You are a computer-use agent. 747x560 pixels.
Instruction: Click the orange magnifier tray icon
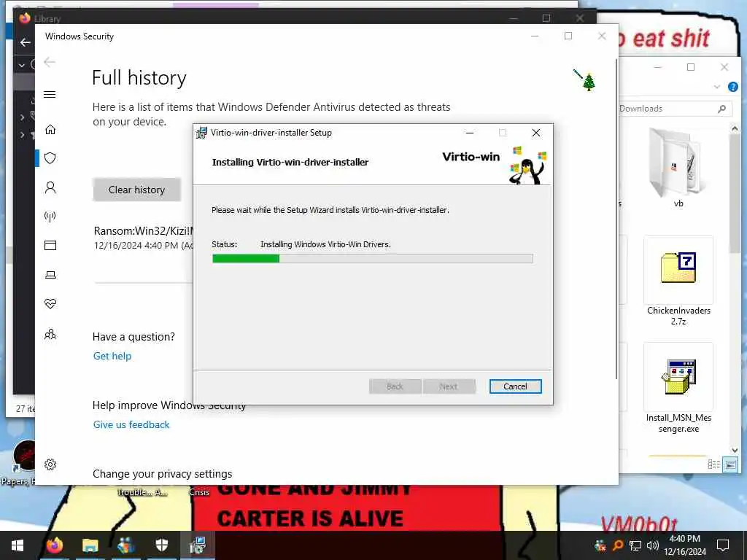click(x=617, y=545)
